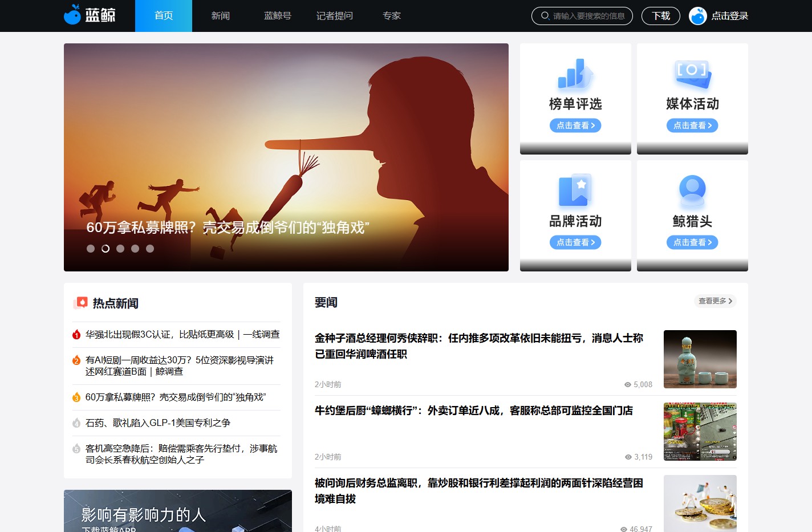Click 点击查看 under 榜单评选
This screenshot has width=812, height=532.
pos(575,125)
